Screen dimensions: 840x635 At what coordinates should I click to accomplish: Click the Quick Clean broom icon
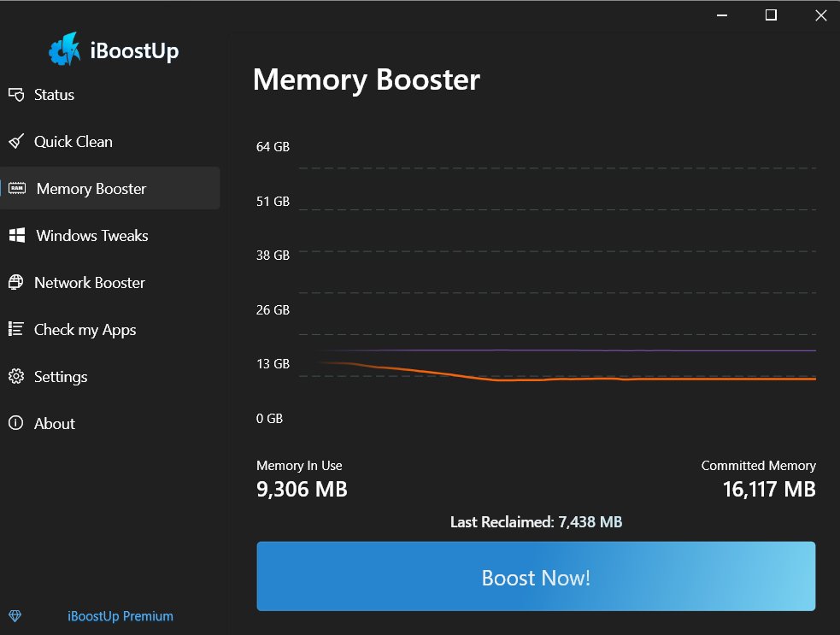[16, 142]
